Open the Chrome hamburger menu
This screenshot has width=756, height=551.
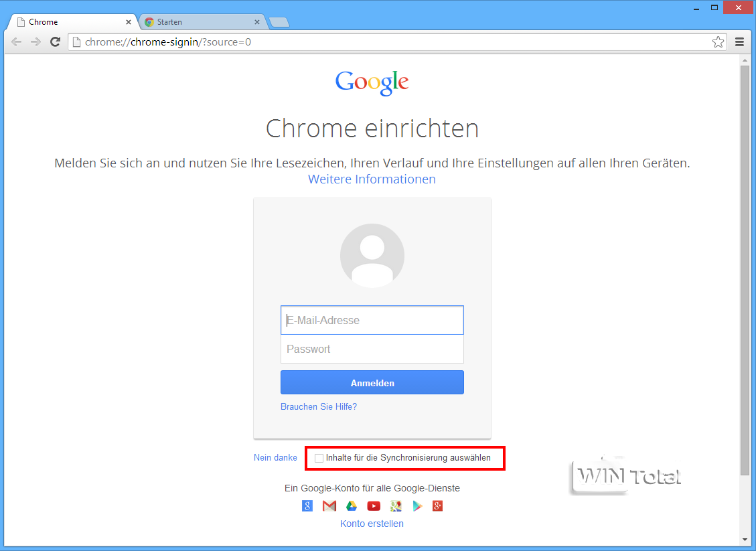pos(739,42)
